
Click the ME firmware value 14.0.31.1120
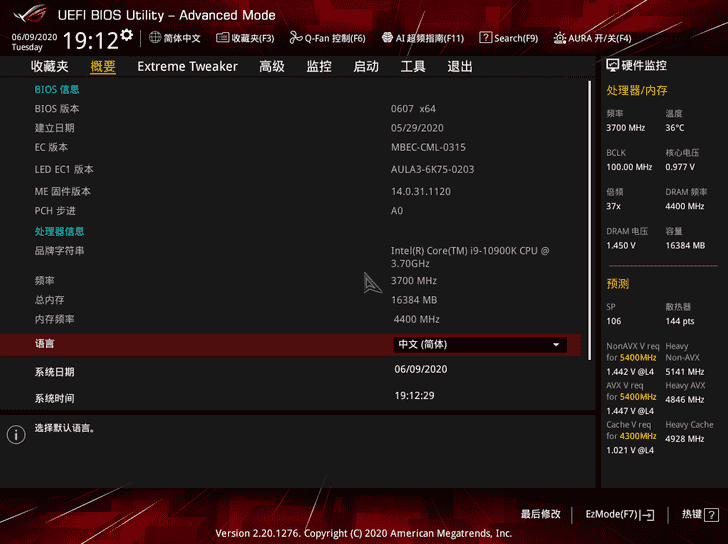coord(421,192)
